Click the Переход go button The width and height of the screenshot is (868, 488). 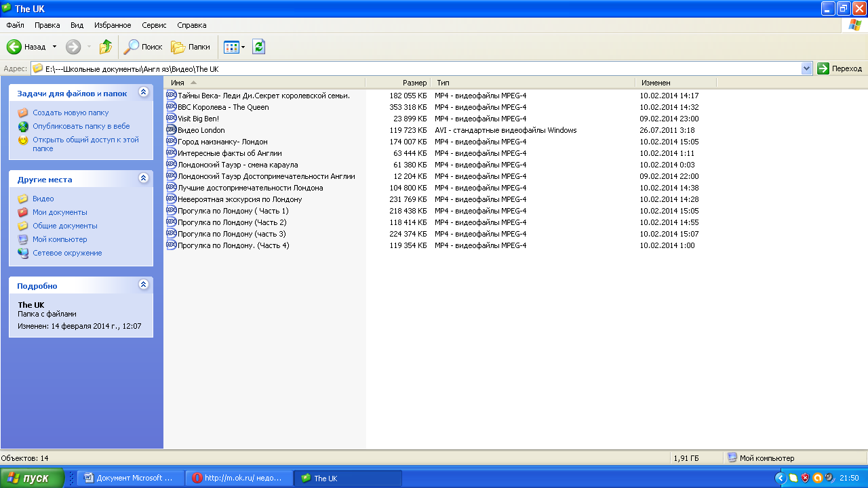[x=840, y=68]
